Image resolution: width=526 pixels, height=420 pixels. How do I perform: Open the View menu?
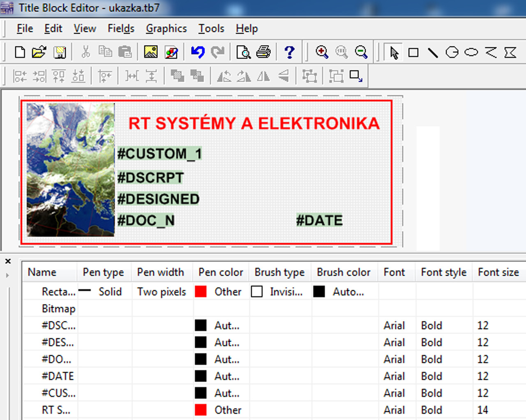pos(85,28)
